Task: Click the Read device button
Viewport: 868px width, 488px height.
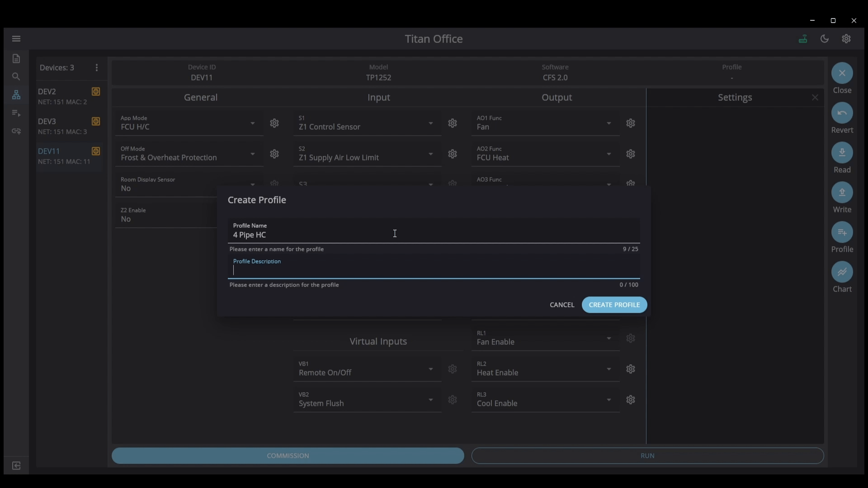Action: coord(842,153)
